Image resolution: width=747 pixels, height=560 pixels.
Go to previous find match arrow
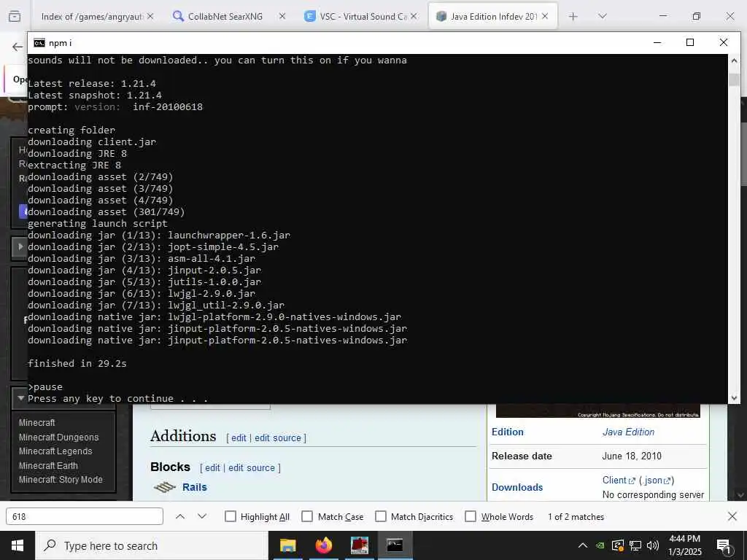click(x=180, y=517)
